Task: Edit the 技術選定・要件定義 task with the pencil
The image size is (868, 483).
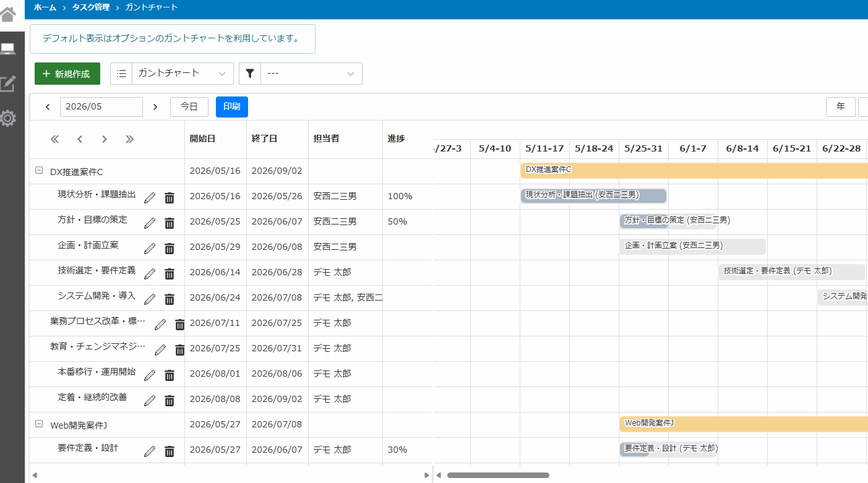Action: coord(150,273)
